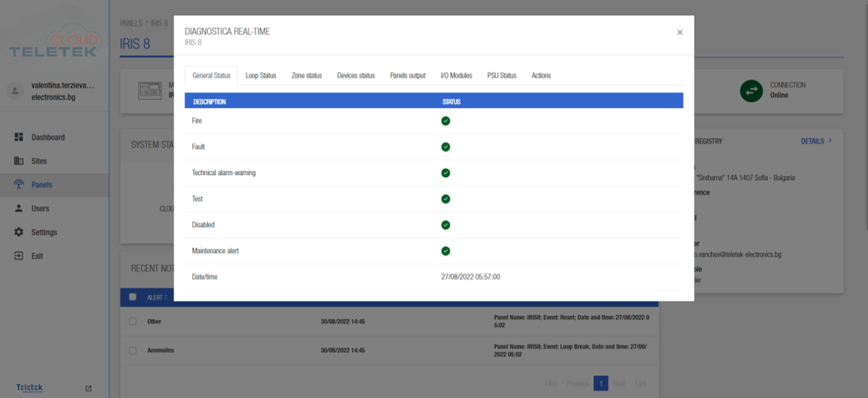Click the green Connection Online arrows icon
The height and width of the screenshot is (398, 868).
(x=751, y=90)
